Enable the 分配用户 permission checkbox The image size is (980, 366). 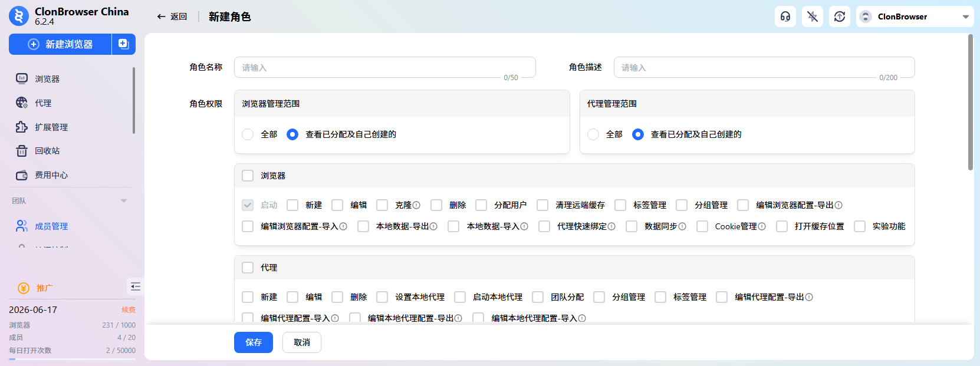pos(481,205)
